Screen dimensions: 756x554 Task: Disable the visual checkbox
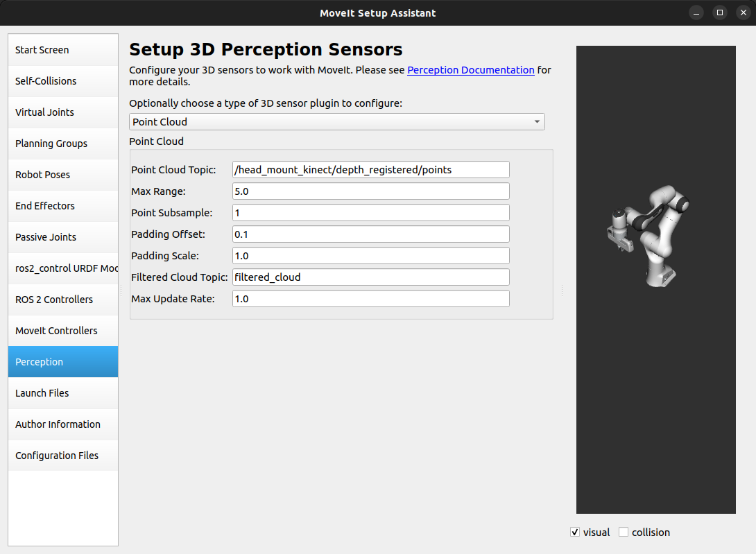tap(575, 532)
